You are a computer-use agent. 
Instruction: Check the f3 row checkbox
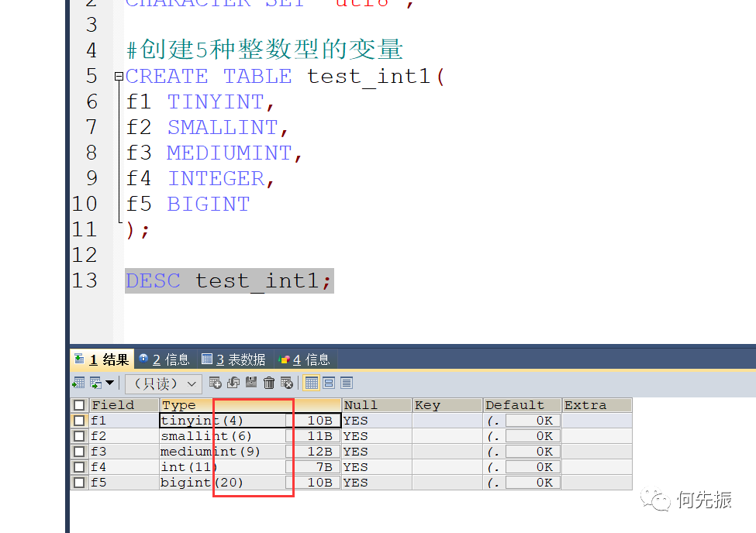tap(80, 452)
